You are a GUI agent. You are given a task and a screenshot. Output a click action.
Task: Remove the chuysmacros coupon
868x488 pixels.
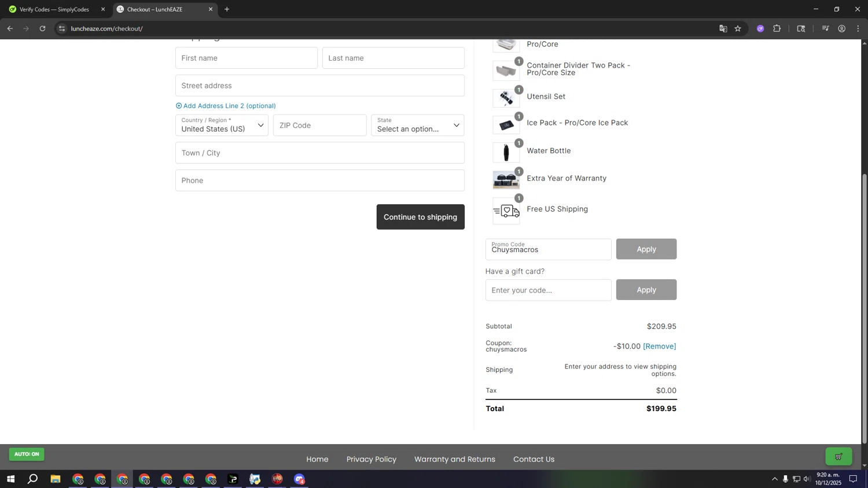tap(660, 346)
